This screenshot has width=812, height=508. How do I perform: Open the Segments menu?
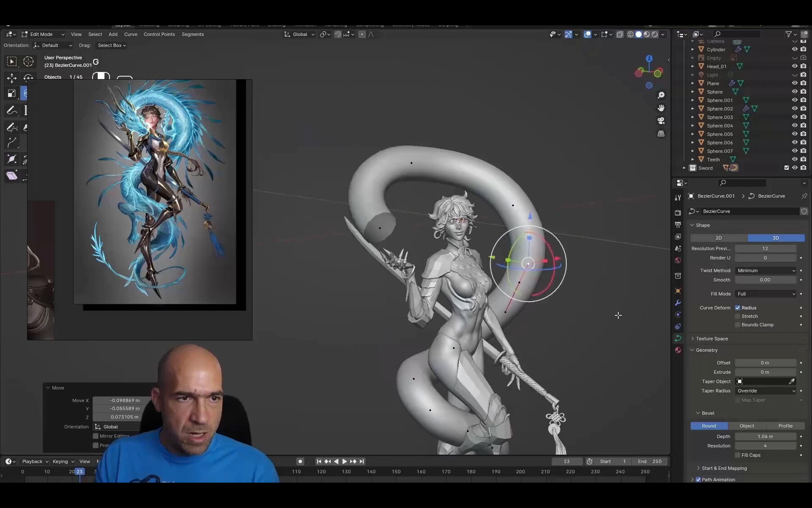point(193,34)
